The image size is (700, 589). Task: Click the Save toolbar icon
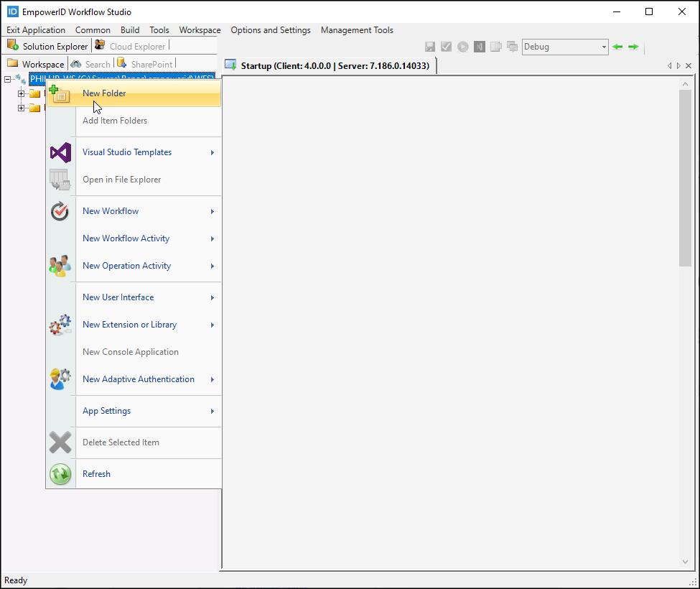point(429,46)
